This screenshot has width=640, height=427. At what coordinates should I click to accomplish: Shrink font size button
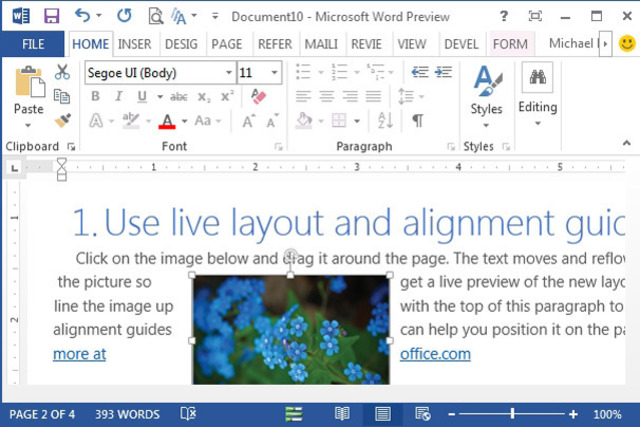272,121
